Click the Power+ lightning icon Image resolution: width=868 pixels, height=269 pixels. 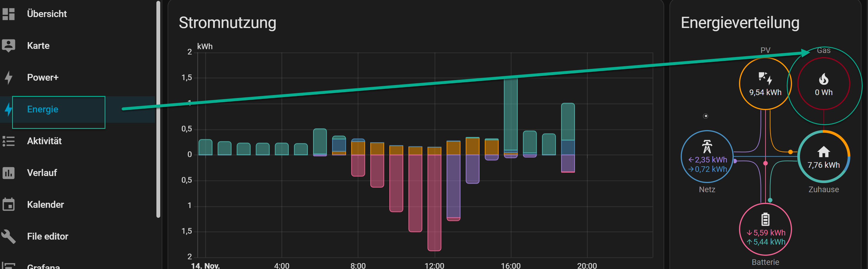pos(9,77)
